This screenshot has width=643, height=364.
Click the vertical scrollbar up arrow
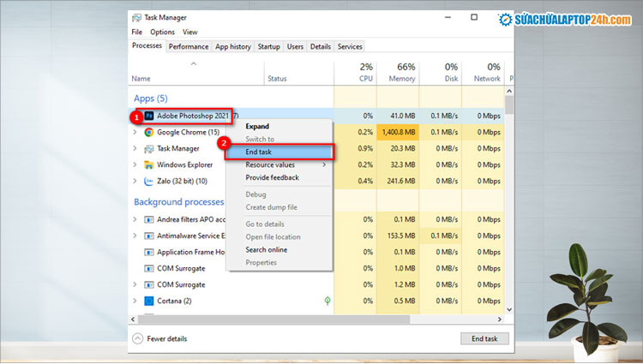[x=509, y=91]
